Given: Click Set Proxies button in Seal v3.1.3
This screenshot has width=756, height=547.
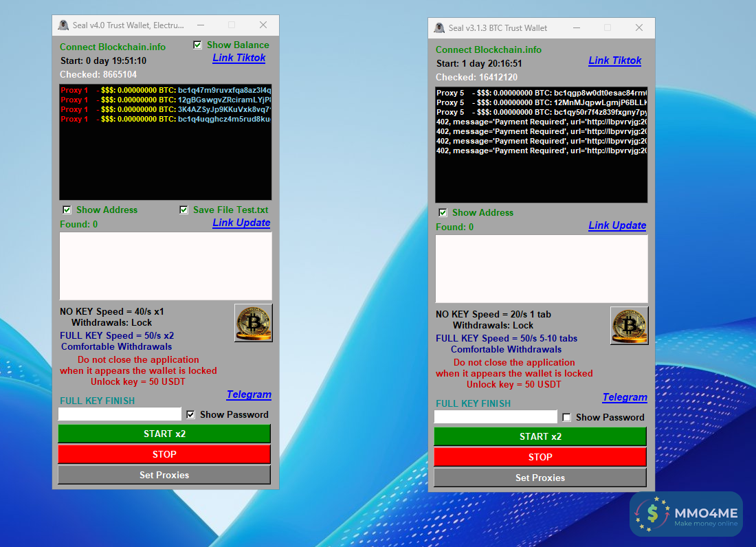Looking at the screenshot, I should click(540, 478).
